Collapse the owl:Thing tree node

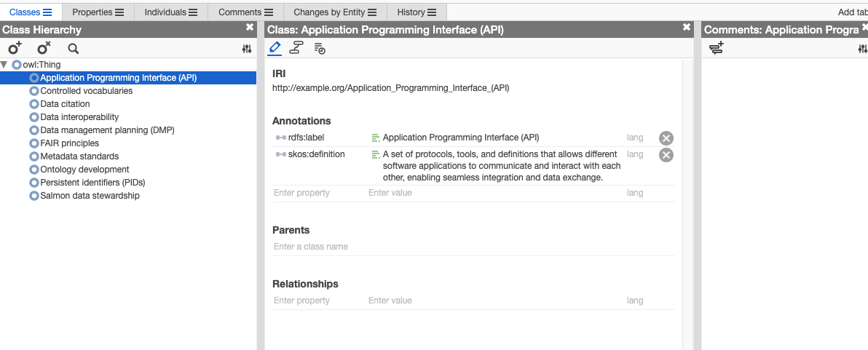coord(4,65)
